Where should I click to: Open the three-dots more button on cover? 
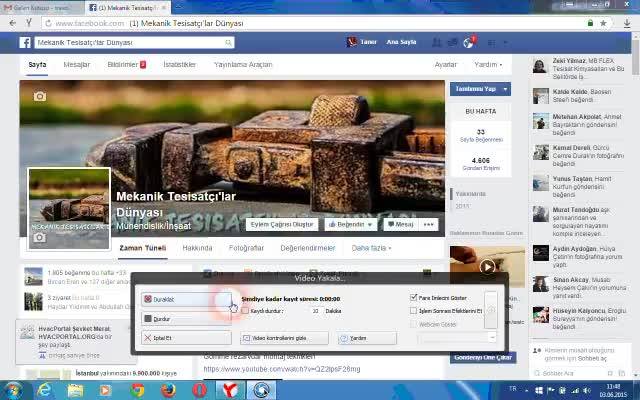[428, 224]
